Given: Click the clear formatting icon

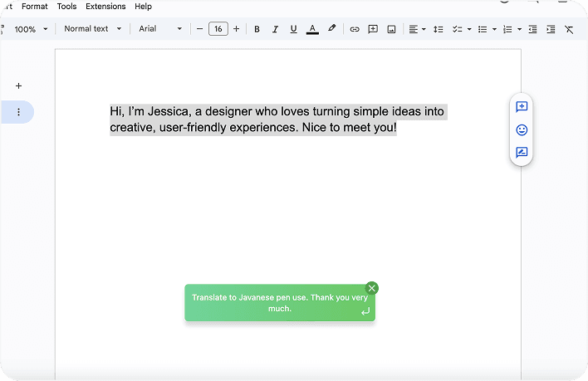Looking at the screenshot, I should (569, 29).
